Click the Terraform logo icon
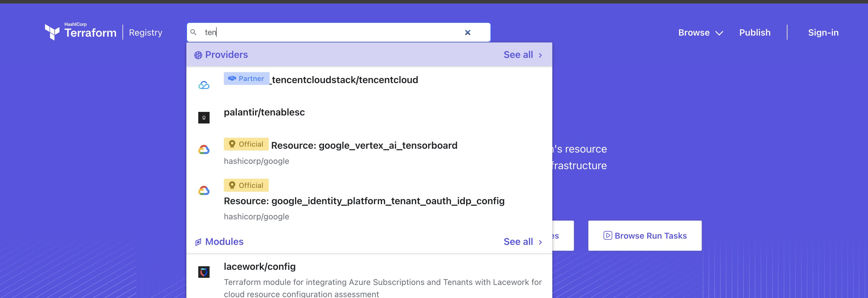The height and width of the screenshot is (298, 868). [52, 32]
